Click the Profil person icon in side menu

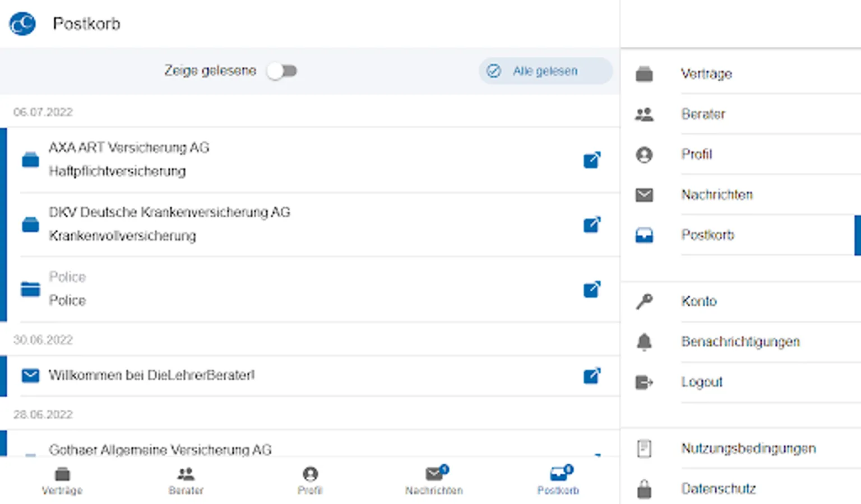(644, 155)
